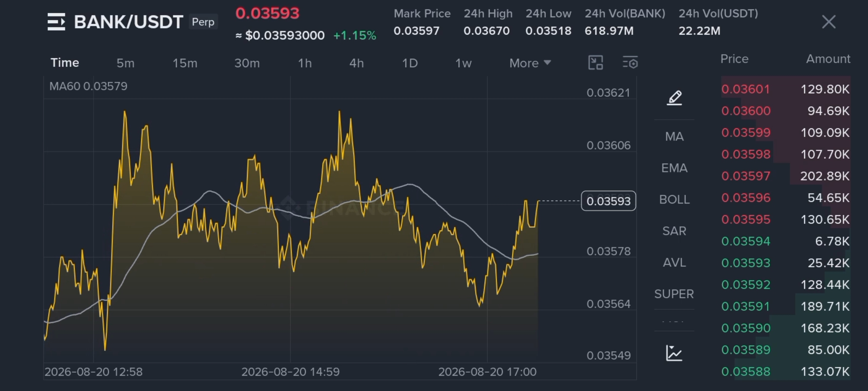
Task: Switch to 15m interval
Action: 185,63
